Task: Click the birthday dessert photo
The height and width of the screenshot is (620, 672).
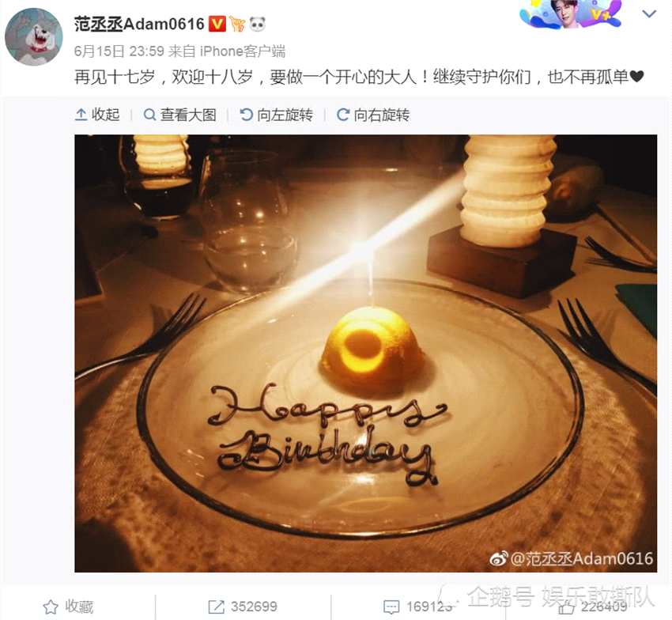Action: 365,353
